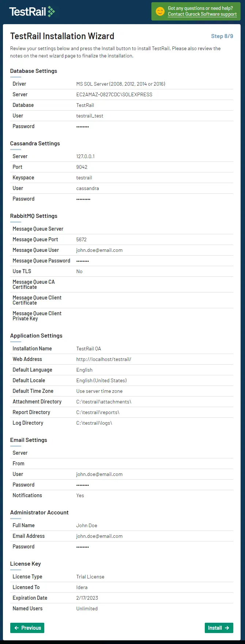The image size is (245, 644).
Task: Click the Web Address value http://localhost/testrail/
Action: coord(104,360)
